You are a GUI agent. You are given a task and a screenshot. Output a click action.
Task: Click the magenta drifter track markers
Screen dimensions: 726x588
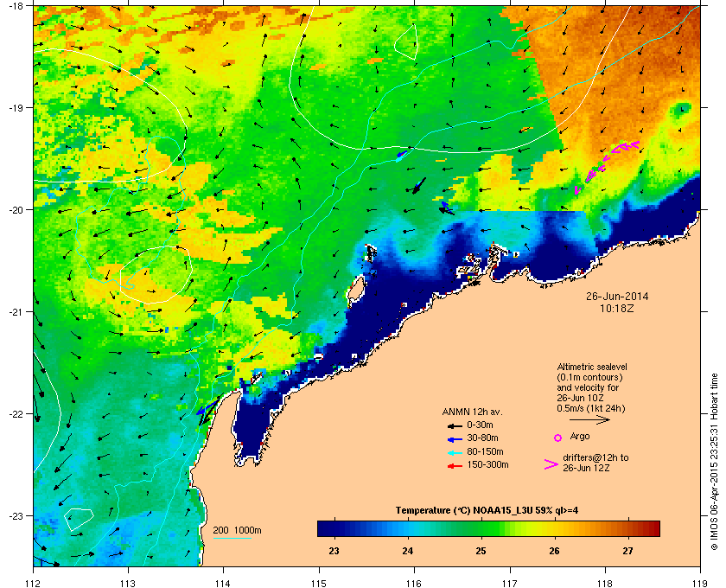tap(607, 167)
